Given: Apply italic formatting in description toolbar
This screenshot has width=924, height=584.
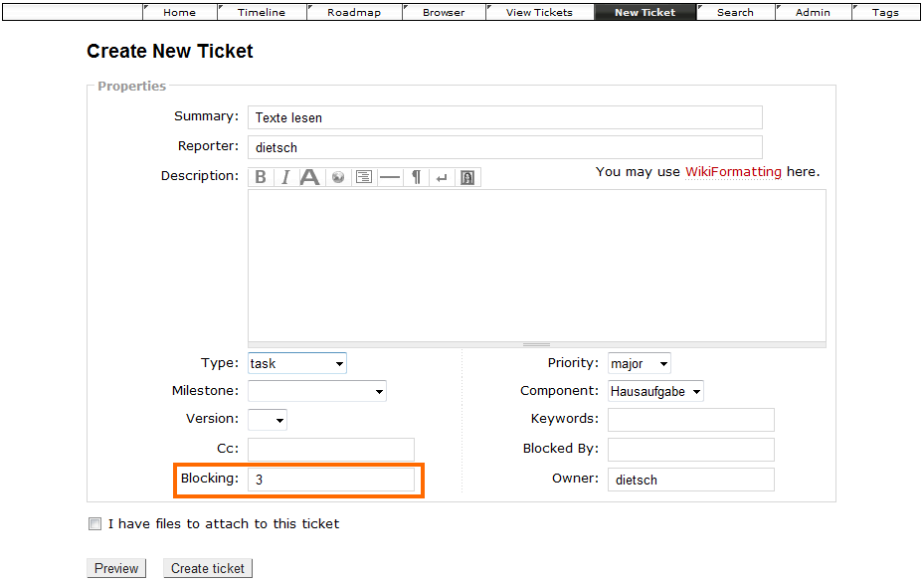Looking at the screenshot, I should [285, 177].
